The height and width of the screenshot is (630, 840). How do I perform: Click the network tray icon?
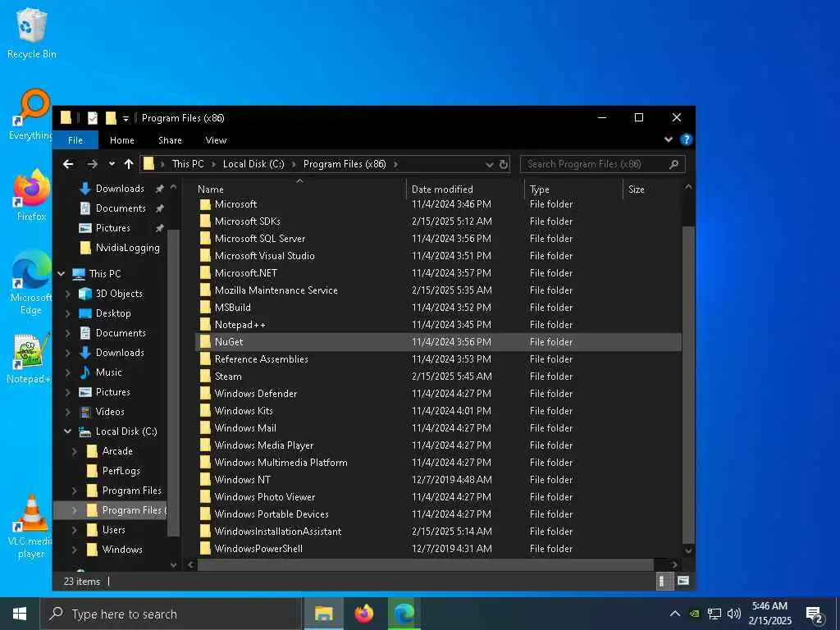coord(714,614)
